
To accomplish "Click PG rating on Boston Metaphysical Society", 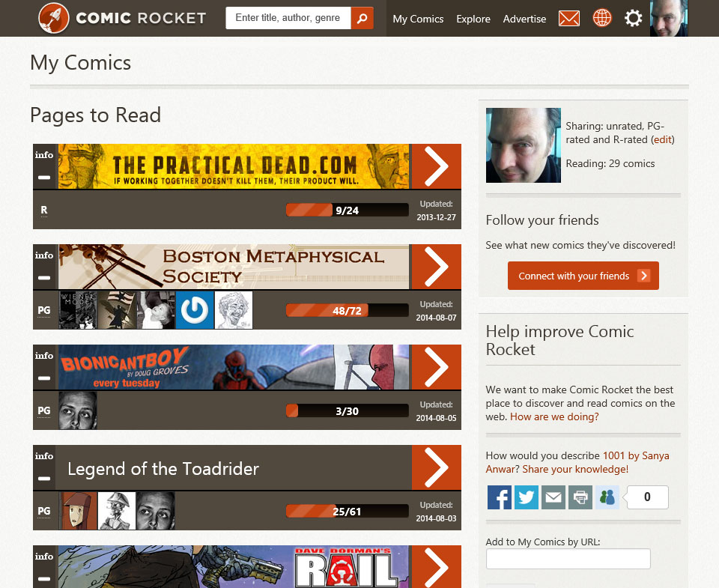I will pyautogui.click(x=44, y=311).
